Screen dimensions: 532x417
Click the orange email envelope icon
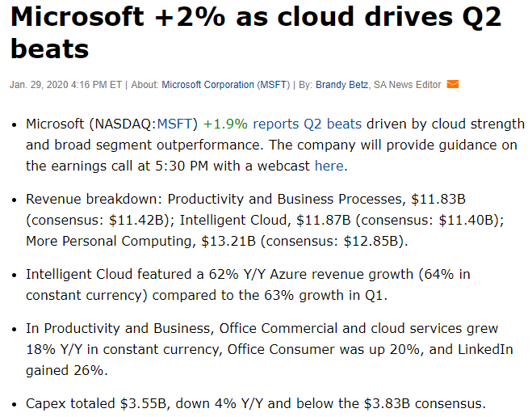pos(453,84)
